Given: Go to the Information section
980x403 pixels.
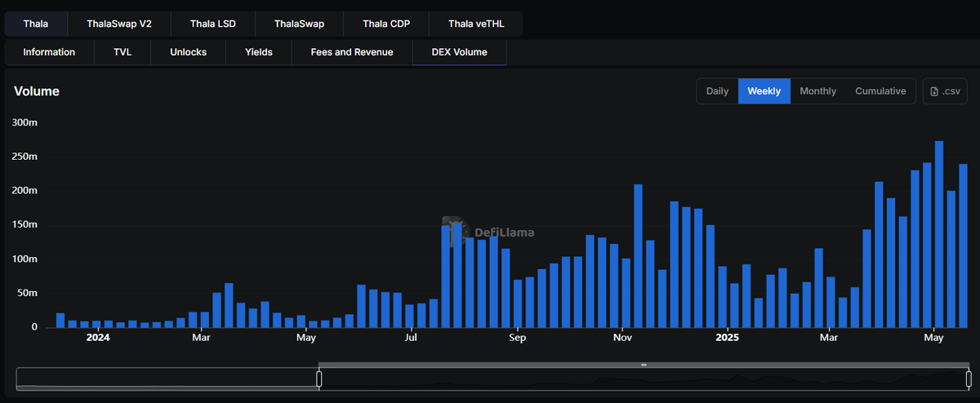Looking at the screenshot, I should point(49,52).
